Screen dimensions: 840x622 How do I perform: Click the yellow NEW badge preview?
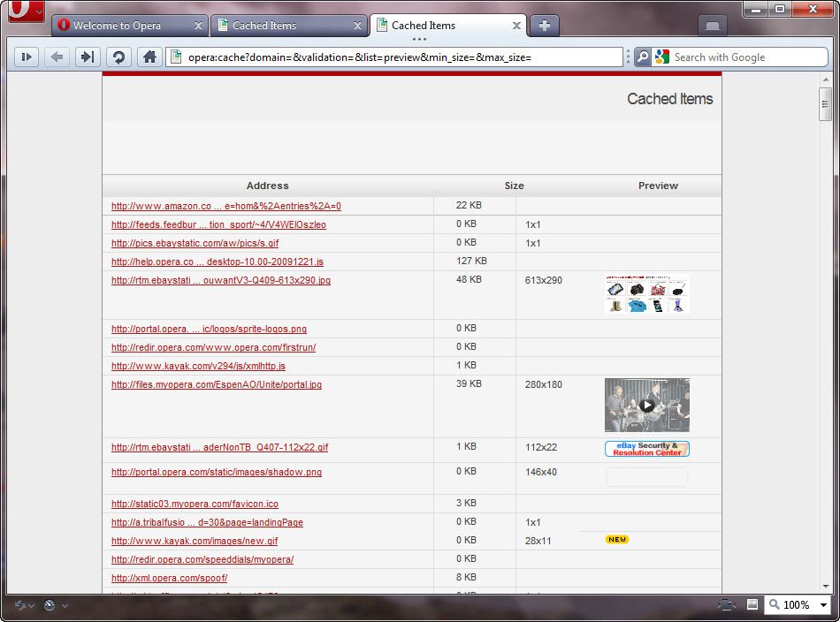tap(617, 539)
